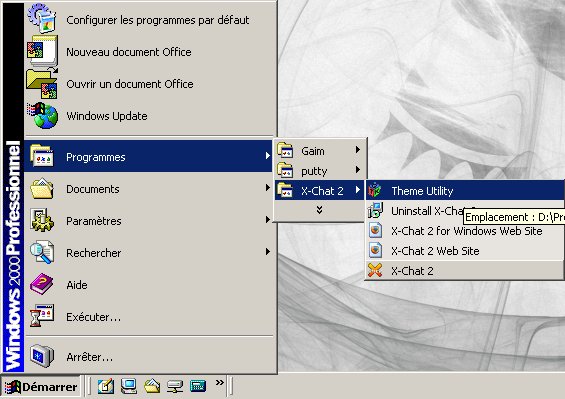The image size is (565, 399).
Task: Expand the Rechercher submenu arrow
Action: 267,251
